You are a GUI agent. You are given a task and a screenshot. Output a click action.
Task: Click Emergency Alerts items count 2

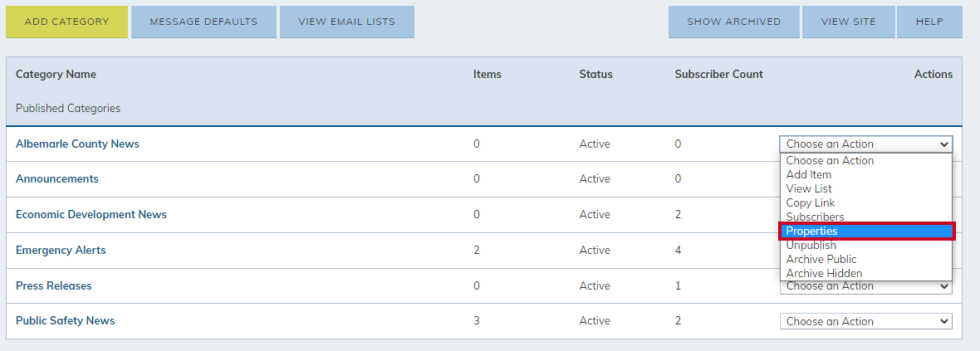coord(477,250)
